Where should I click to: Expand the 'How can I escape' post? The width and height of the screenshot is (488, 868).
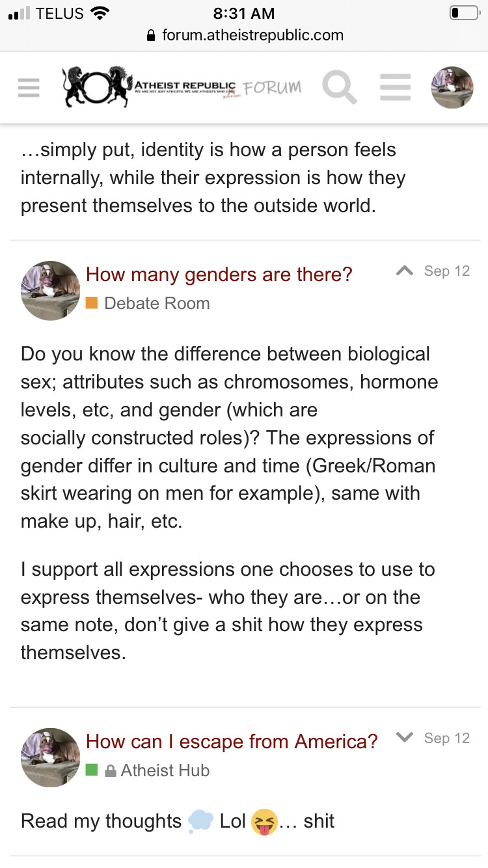click(x=405, y=738)
